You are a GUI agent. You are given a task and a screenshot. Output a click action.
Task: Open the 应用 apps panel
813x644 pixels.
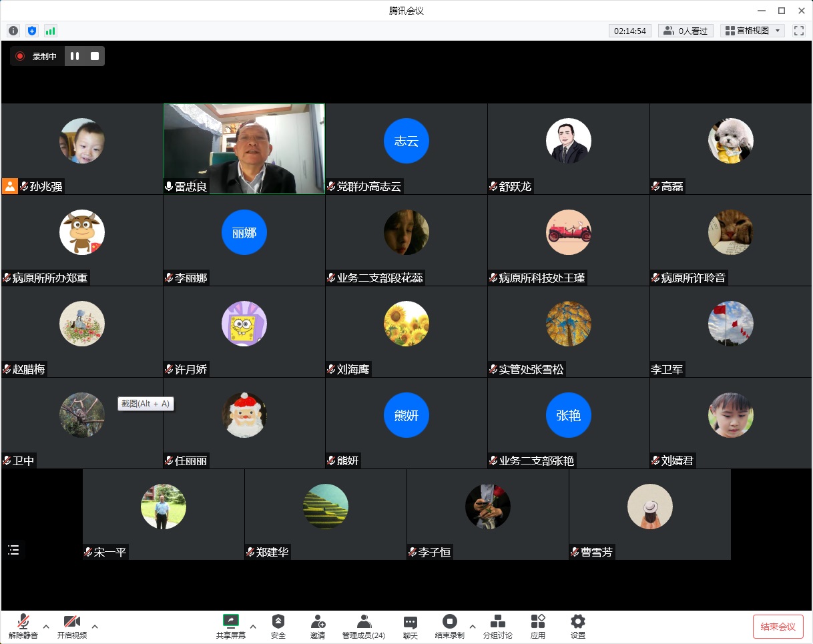(x=538, y=626)
